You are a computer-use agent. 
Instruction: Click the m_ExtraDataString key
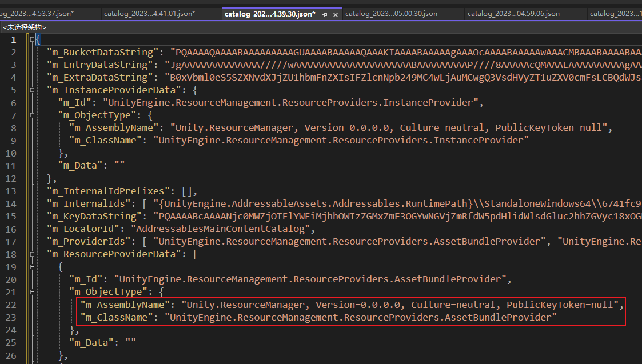tap(100, 77)
